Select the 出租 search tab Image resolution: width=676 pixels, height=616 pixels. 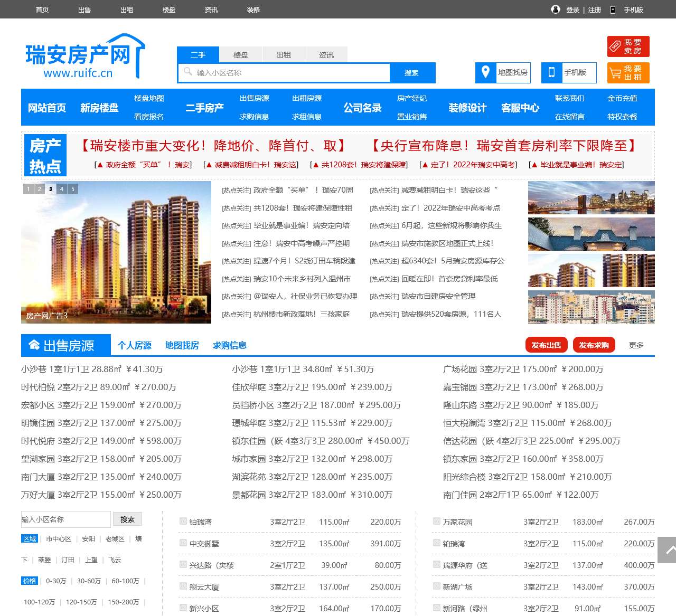pos(284,54)
